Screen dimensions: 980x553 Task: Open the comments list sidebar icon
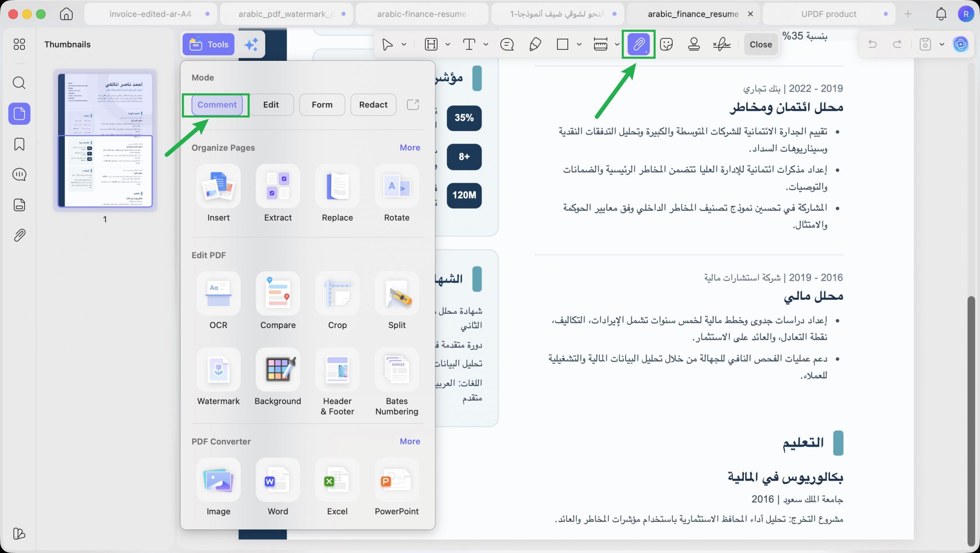19,175
